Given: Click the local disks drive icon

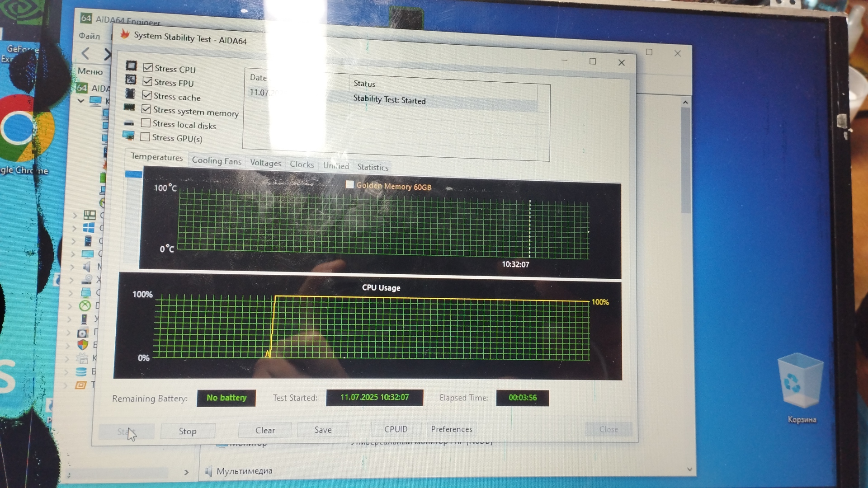Looking at the screenshot, I should tap(129, 123).
